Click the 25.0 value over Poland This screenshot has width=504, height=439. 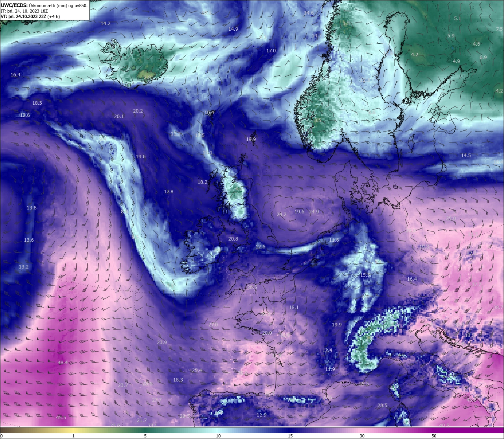click(451, 219)
